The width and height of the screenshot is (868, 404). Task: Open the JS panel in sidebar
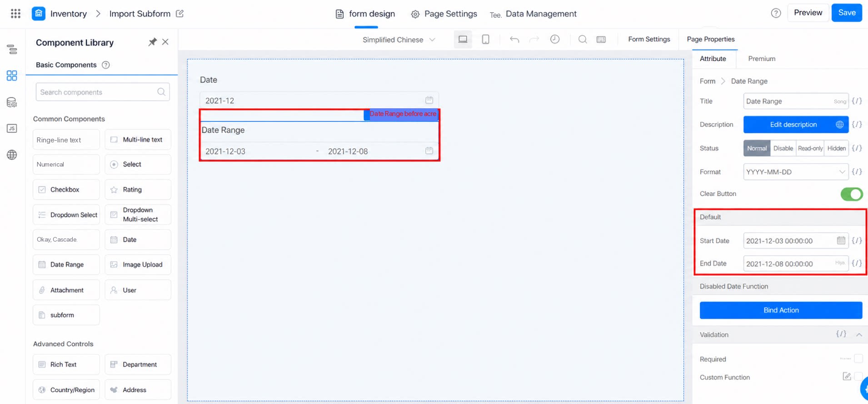point(12,128)
